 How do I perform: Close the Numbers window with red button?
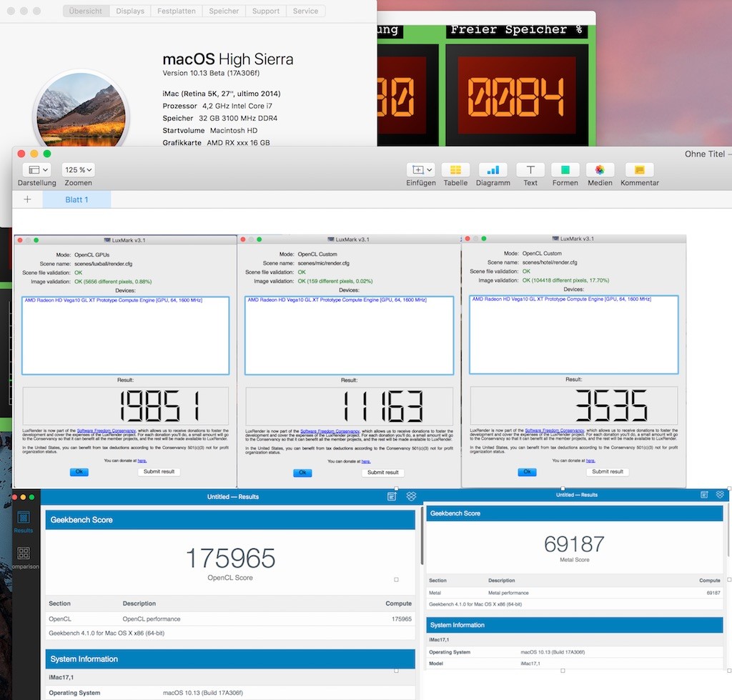click(21, 154)
